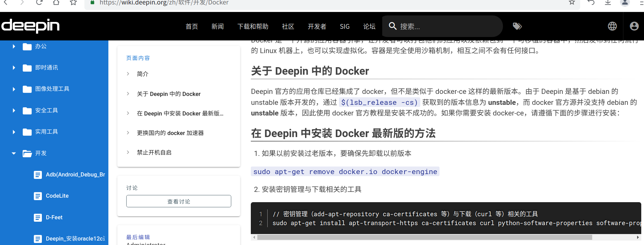
Task: Click the browser reload icon
Action: tap(39, 2)
